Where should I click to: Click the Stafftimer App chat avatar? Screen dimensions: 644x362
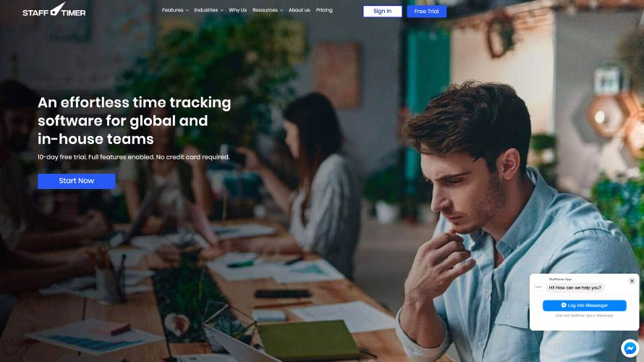pyautogui.click(x=538, y=287)
